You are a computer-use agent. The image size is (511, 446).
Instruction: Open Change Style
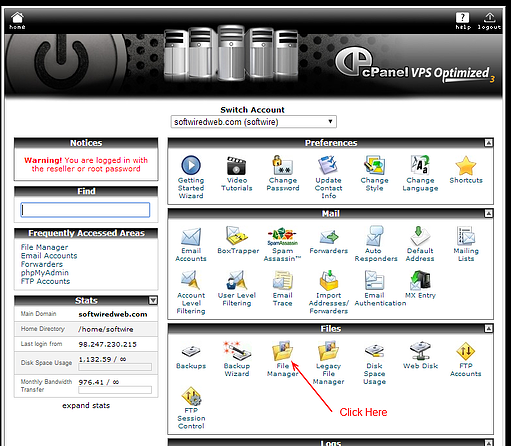click(x=374, y=165)
